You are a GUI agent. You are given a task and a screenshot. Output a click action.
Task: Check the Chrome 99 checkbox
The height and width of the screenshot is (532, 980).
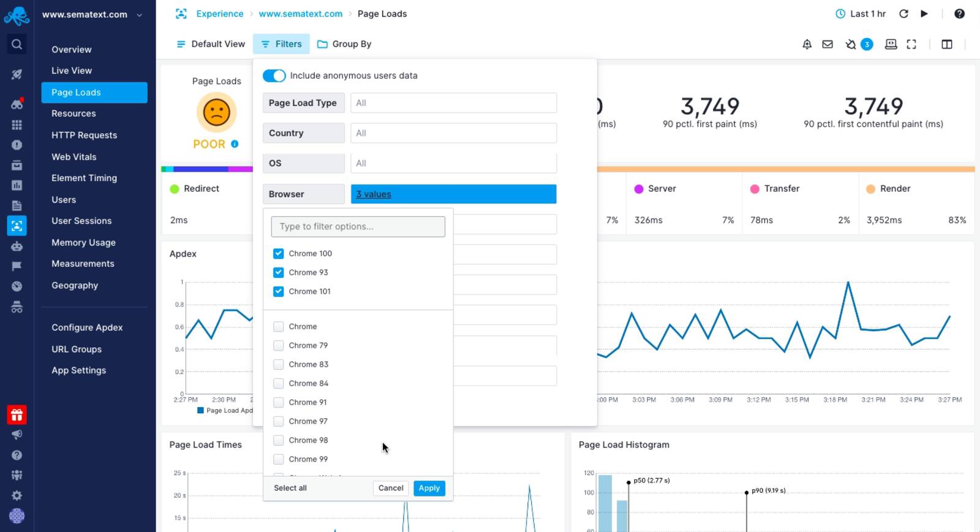click(279, 460)
